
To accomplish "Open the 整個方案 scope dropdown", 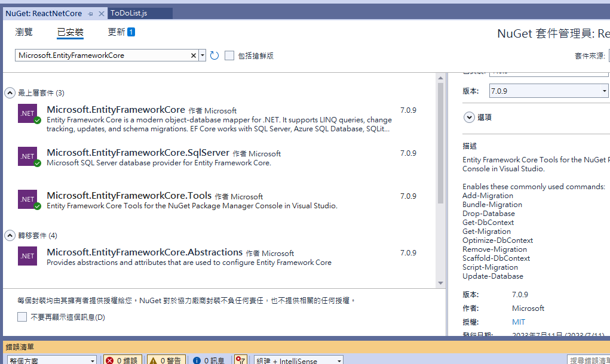I will click(x=52, y=360).
